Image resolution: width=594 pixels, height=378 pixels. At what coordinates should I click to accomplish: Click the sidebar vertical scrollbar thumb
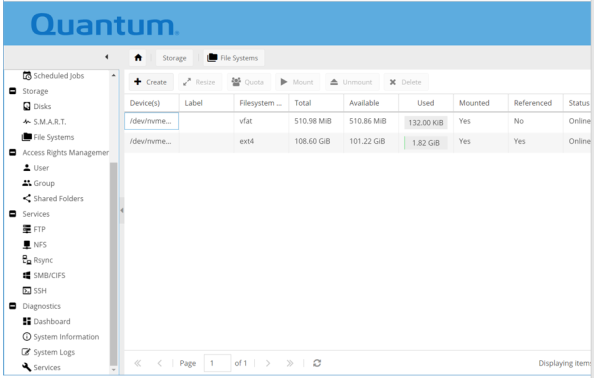pos(114,264)
